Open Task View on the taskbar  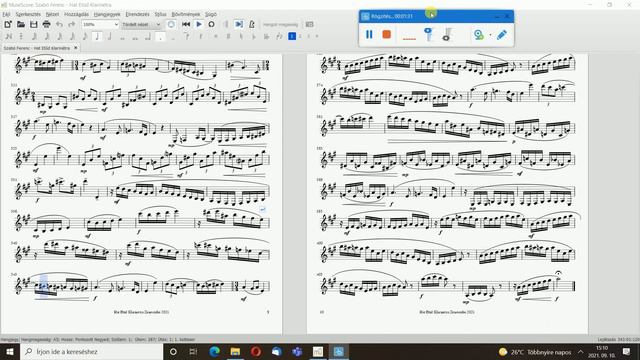pos(193,351)
